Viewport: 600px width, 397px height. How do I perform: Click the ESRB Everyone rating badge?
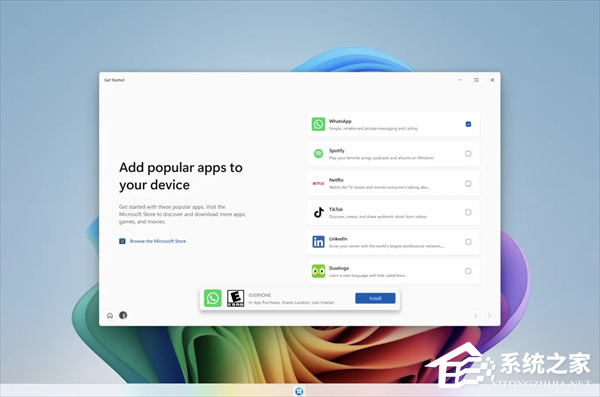click(235, 298)
